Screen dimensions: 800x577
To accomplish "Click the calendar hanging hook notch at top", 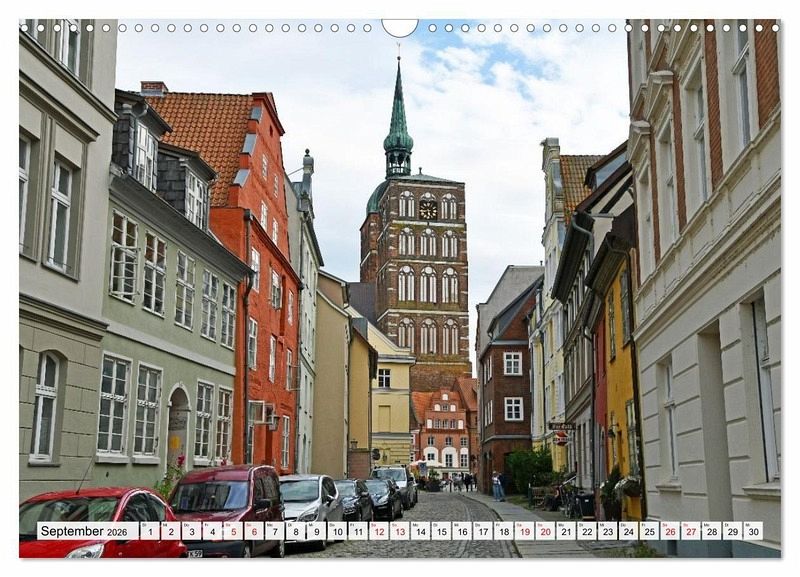I will pos(400,27).
